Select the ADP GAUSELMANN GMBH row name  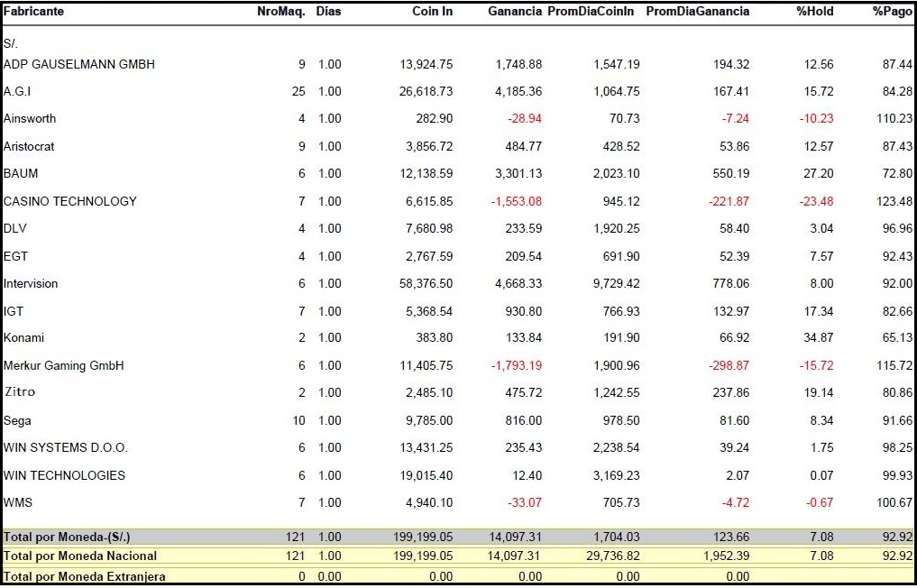(x=79, y=64)
